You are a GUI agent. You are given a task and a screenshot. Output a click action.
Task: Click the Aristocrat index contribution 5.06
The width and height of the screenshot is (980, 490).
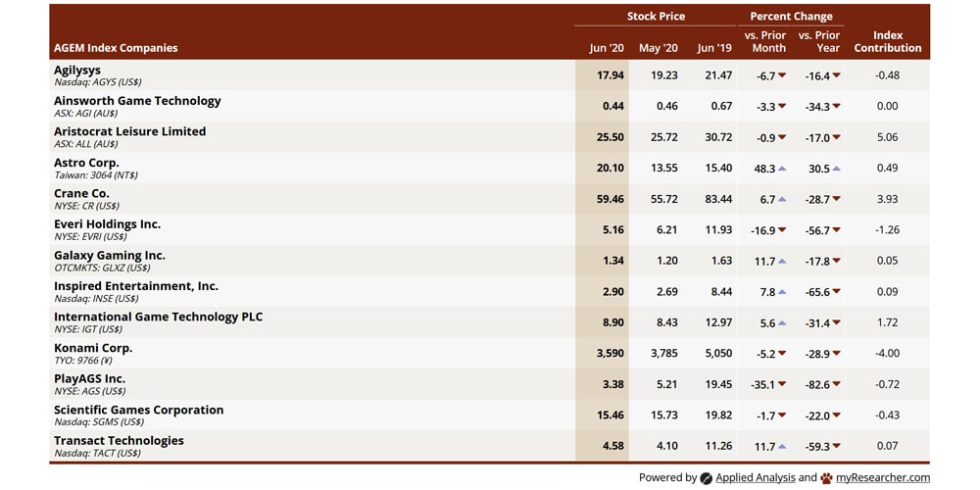(x=888, y=137)
